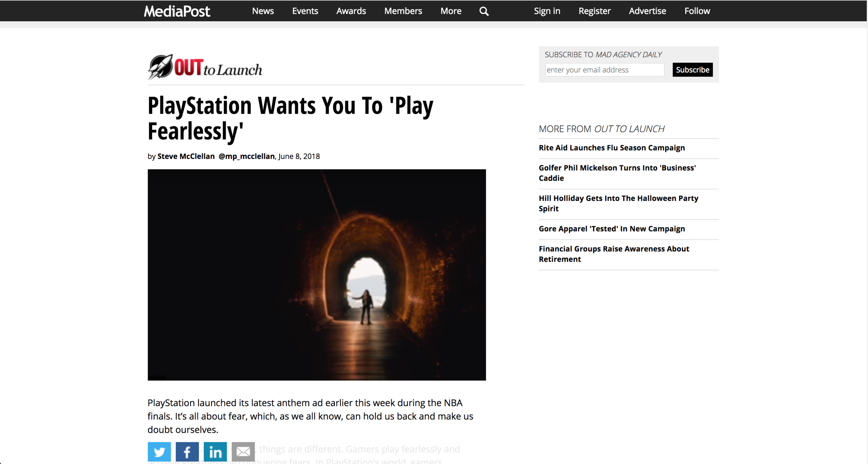Open the News menu

[x=263, y=11]
